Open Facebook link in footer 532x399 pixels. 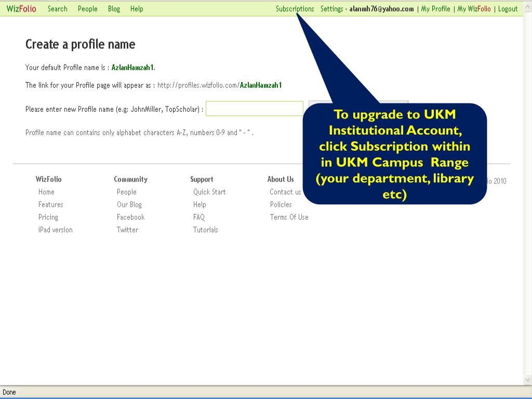[x=130, y=217]
